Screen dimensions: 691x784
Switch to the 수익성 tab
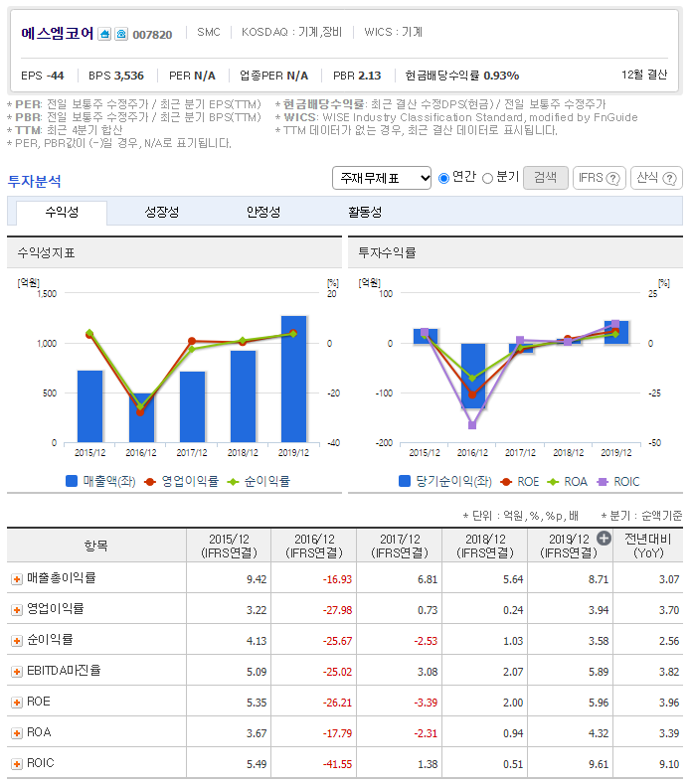[62, 213]
